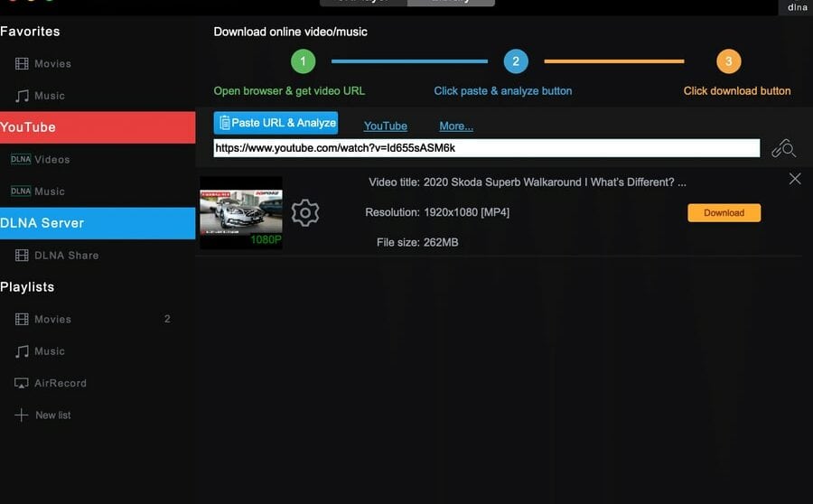The height and width of the screenshot is (504, 813).
Task: Click the Skoda Superb video thumbnail
Action: pyautogui.click(x=241, y=212)
